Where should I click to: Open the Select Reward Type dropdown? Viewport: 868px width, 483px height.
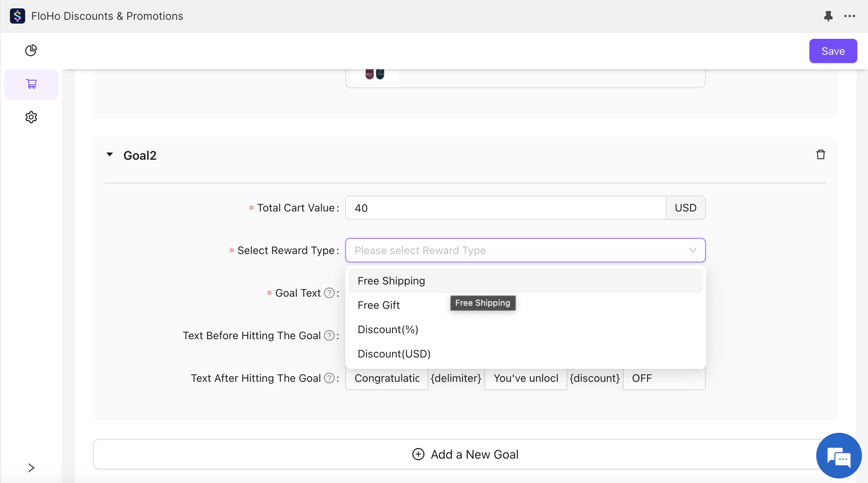[x=525, y=250]
